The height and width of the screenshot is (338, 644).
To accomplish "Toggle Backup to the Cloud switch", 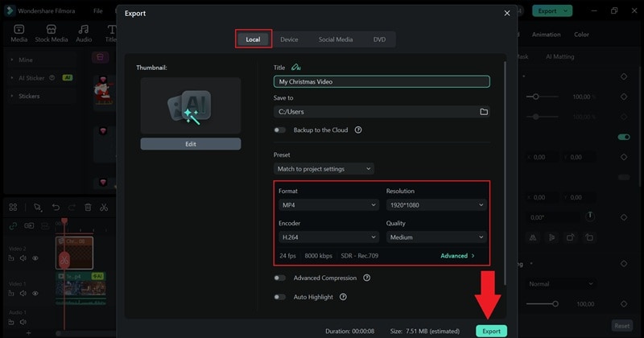I will coord(279,130).
